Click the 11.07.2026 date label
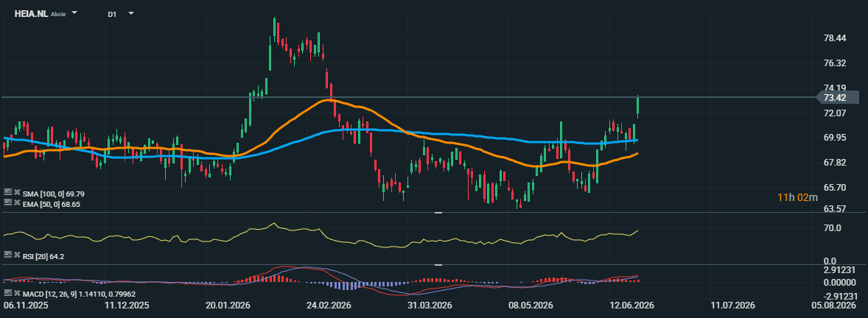 pyautogui.click(x=732, y=305)
